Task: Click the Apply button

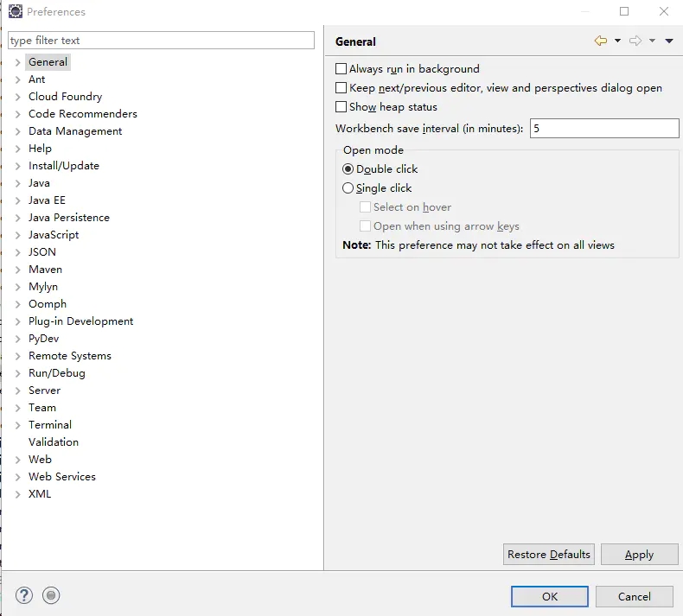Action: [639, 554]
